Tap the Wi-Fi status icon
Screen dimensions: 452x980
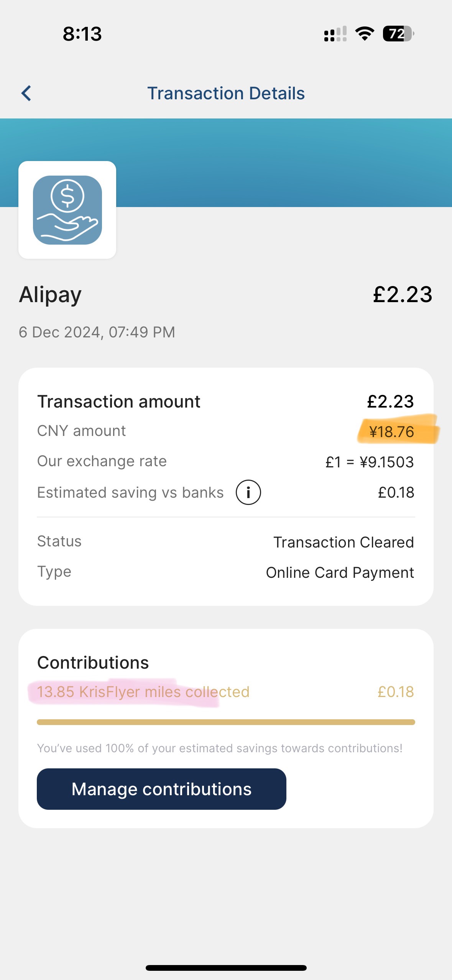click(365, 34)
